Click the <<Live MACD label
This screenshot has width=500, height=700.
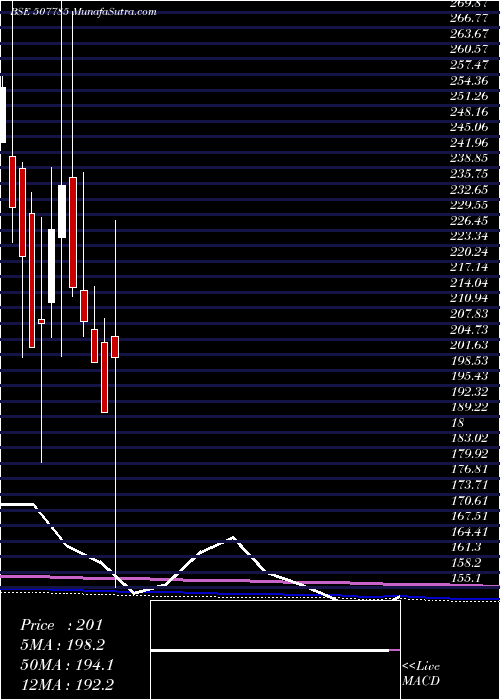[x=421, y=674]
